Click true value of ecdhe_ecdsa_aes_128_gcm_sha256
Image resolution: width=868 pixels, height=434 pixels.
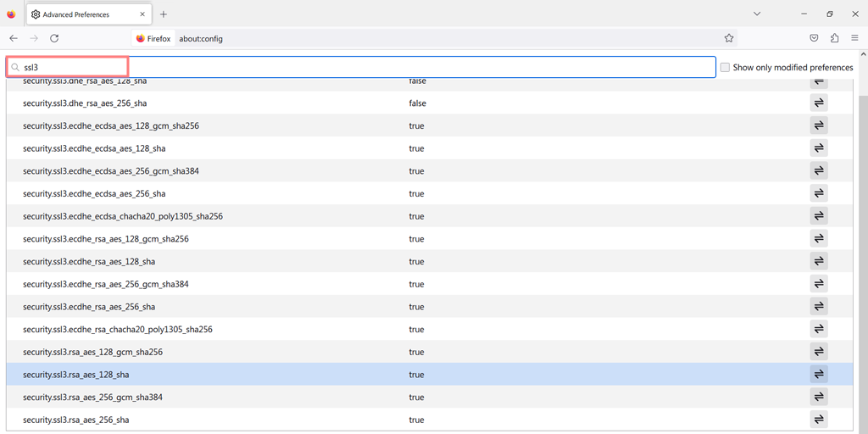(416, 125)
